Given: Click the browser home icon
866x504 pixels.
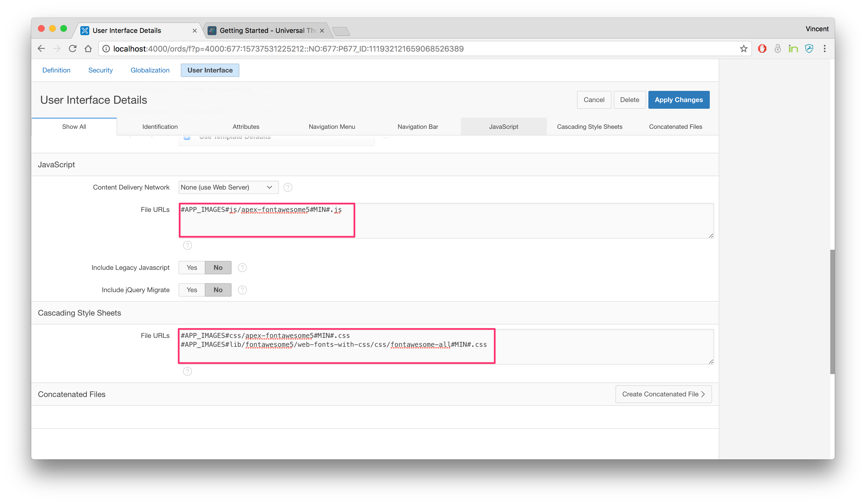Looking at the screenshot, I should pos(88,49).
